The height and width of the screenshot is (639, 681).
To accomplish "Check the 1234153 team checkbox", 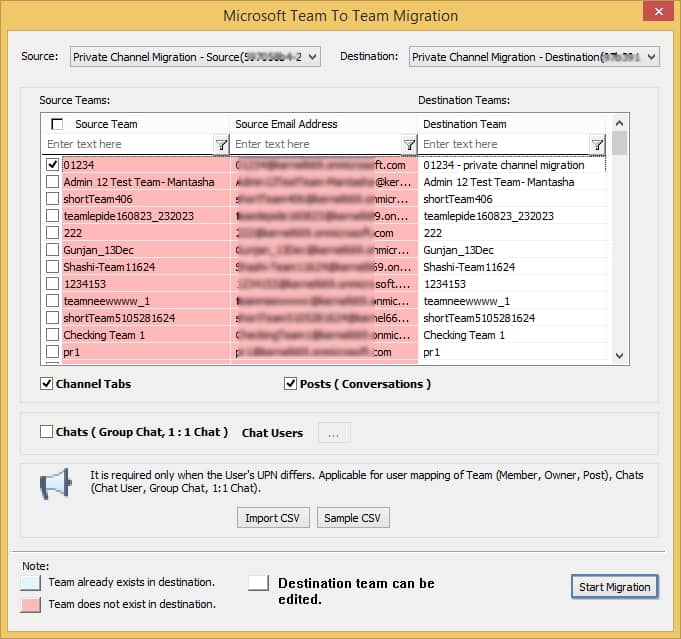I will [x=53, y=284].
